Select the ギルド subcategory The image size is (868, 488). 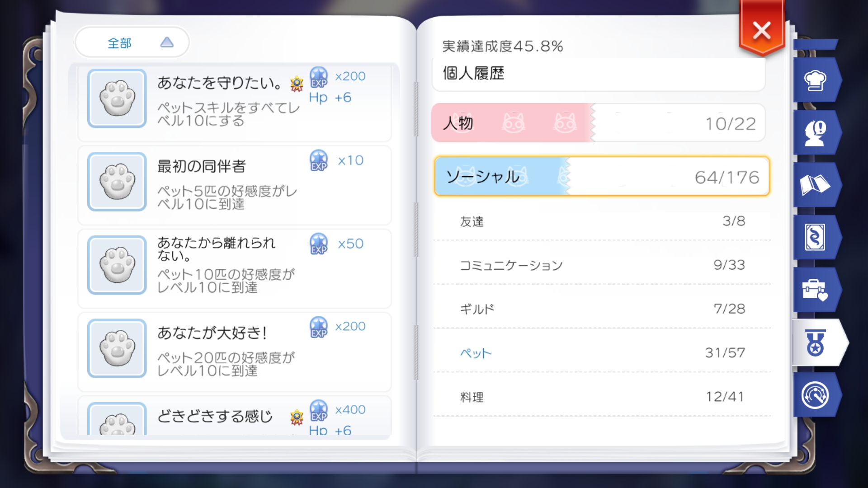point(602,309)
